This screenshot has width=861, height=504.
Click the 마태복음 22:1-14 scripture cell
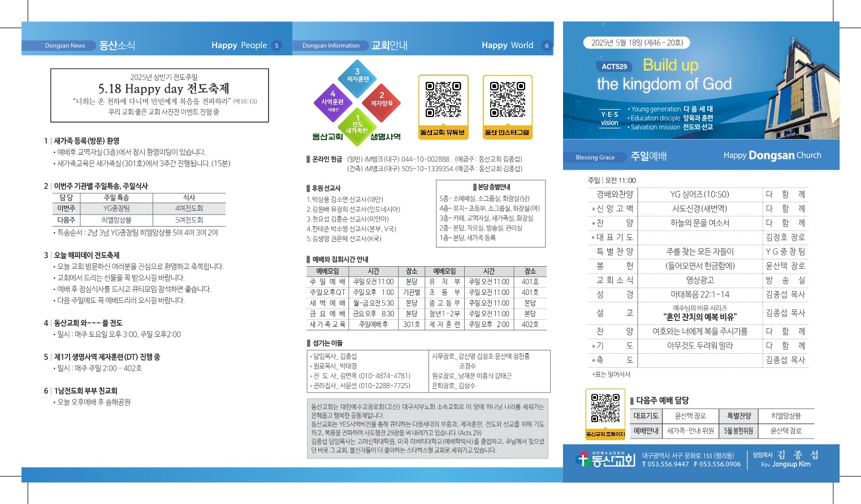[x=700, y=294]
